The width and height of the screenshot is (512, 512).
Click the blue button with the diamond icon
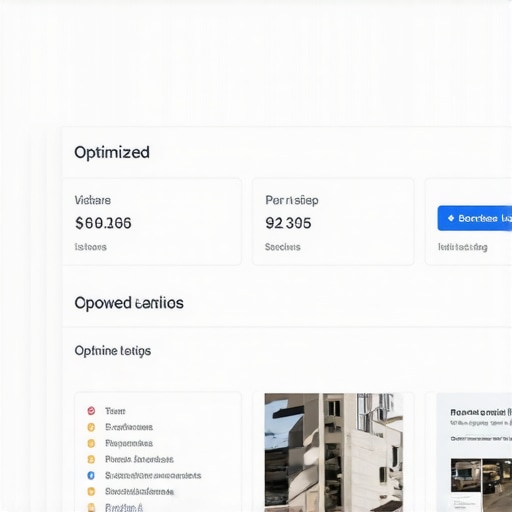(475, 218)
